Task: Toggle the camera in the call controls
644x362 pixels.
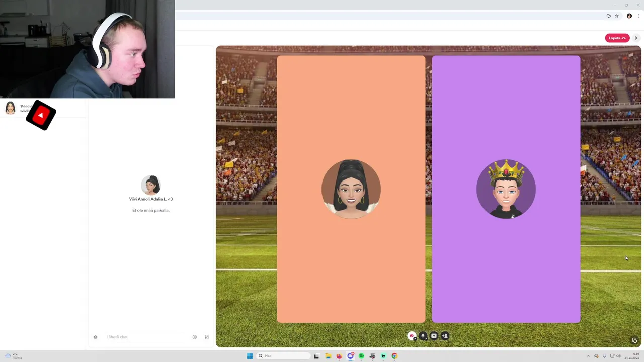Action: [x=412, y=336]
